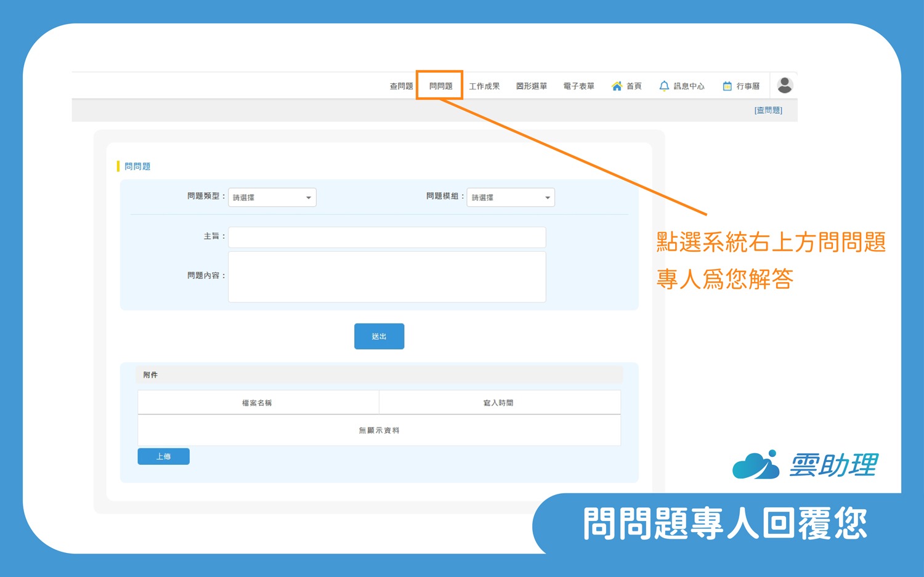Open the 圖形選單 menu
Image resolution: width=924 pixels, height=577 pixels.
point(532,86)
